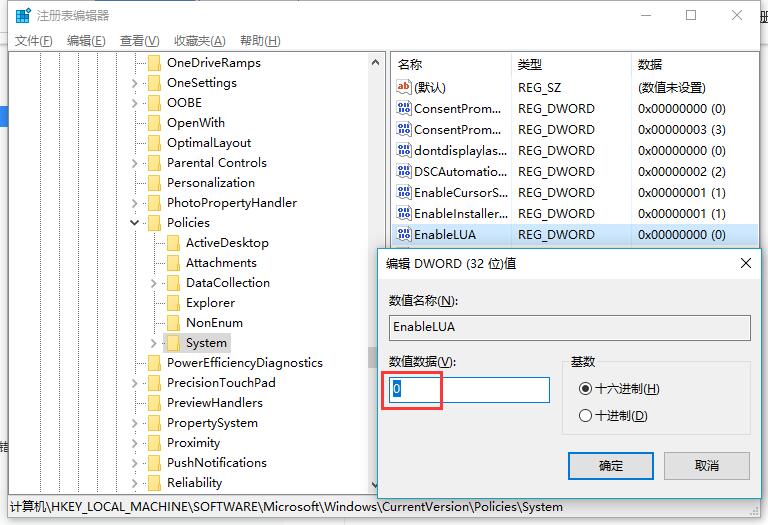The height and width of the screenshot is (525, 768).
Task: Expand the PhotoPropertyHandler tree node
Action: [135, 203]
